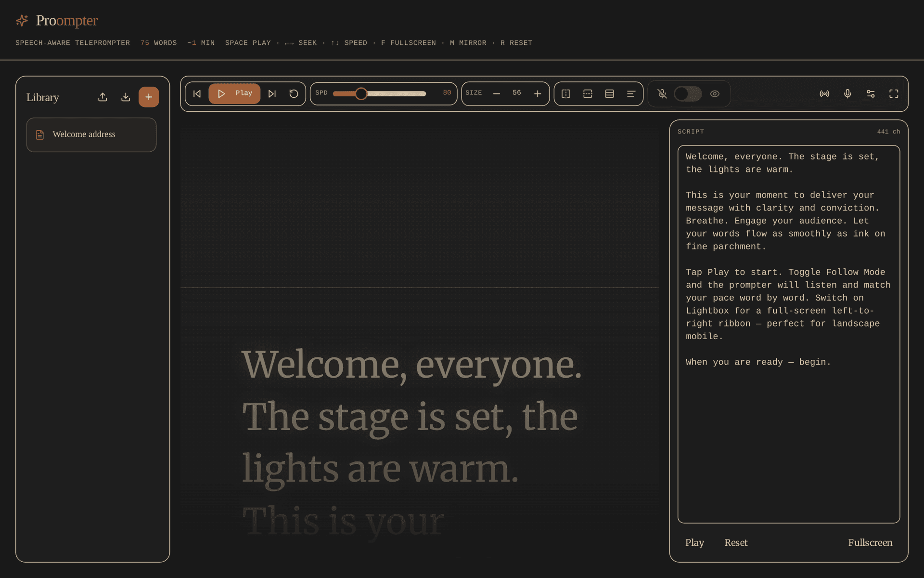Click the eye icon beside the switch
Image resolution: width=924 pixels, height=578 pixels.
pyautogui.click(x=715, y=93)
